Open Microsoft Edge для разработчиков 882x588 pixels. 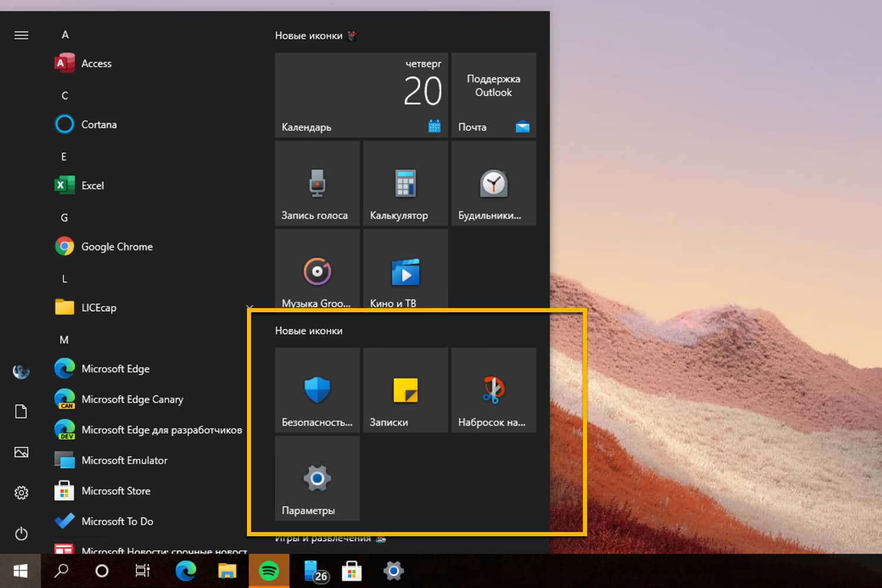pos(162,430)
